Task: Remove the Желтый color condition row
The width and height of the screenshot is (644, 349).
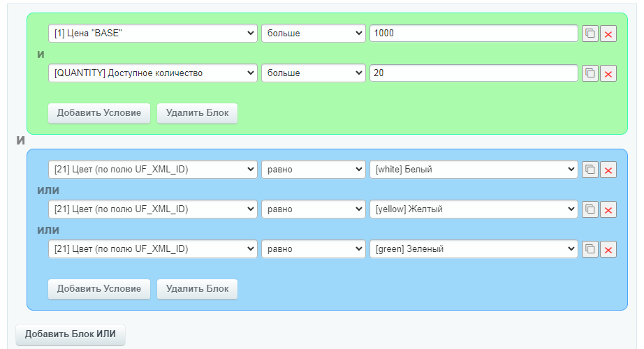Action: pyautogui.click(x=608, y=209)
